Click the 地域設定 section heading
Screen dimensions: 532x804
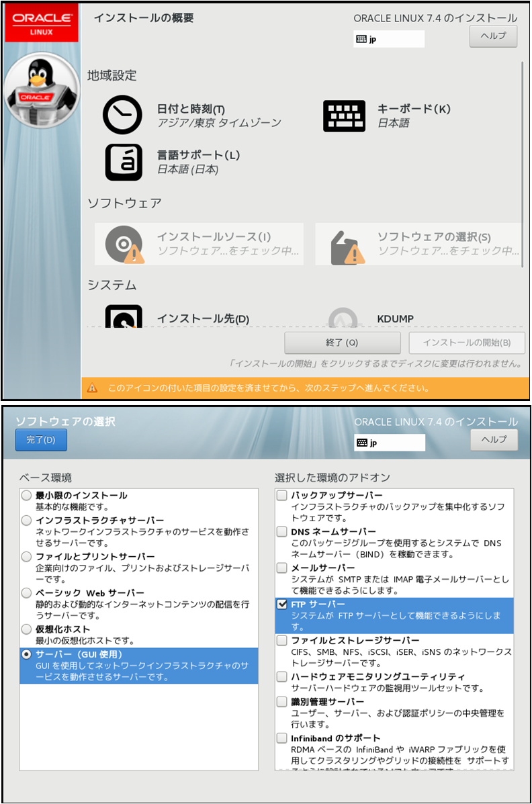tap(112, 75)
